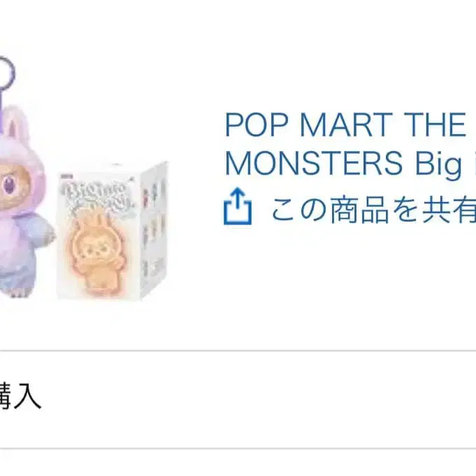This screenshot has width=476, height=476.
Task: Click the POP MART THE title line
Action: pyautogui.click(x=345, y=125)
